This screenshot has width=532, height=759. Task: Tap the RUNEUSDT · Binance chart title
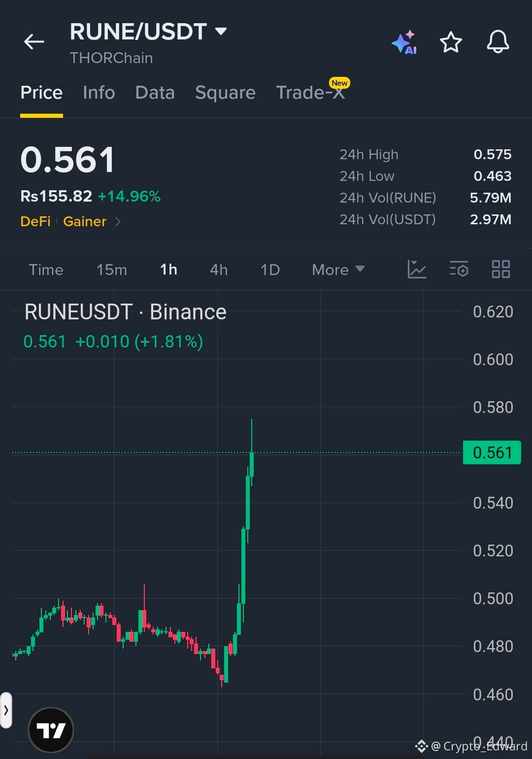coord(125,312)
